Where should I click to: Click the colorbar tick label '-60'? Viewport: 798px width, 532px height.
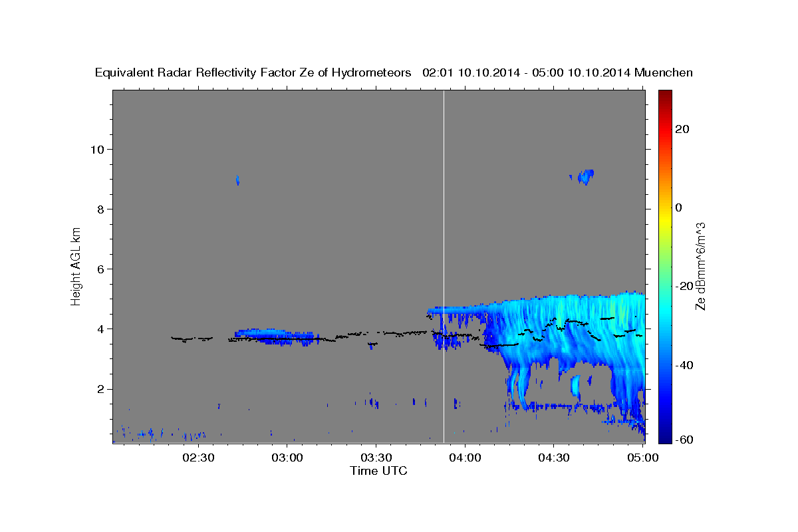685,440
